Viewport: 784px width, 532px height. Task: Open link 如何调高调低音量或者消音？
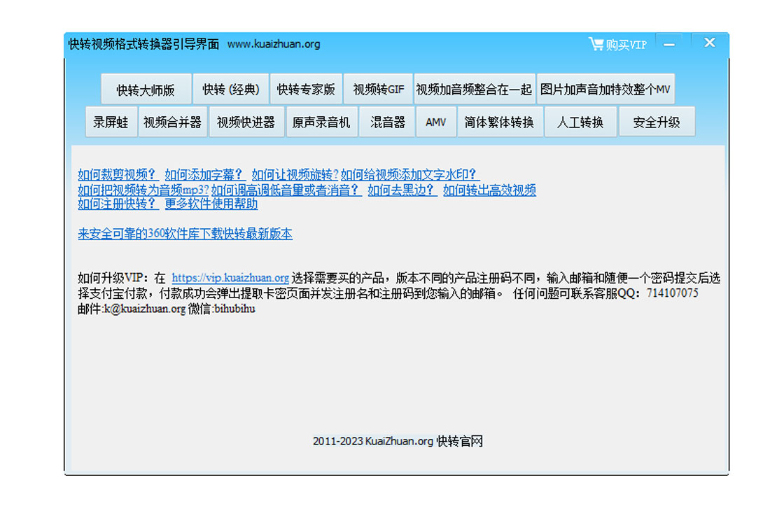286,190
